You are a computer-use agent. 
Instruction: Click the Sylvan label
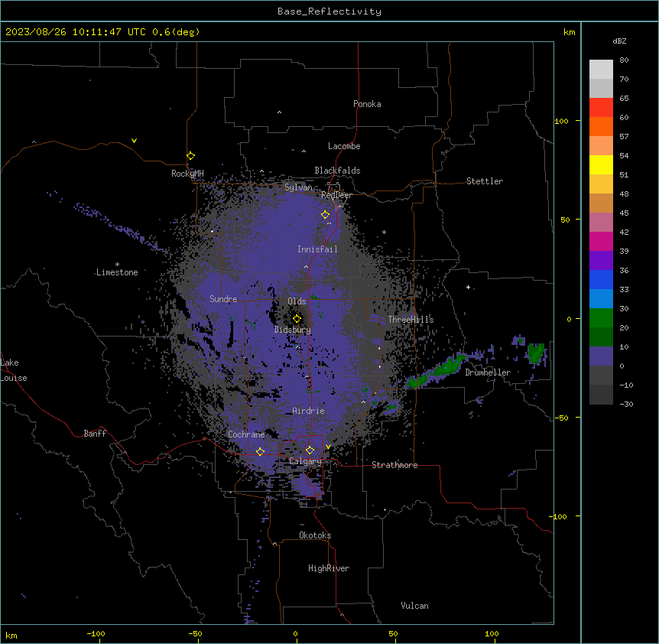tap(298, 187)
